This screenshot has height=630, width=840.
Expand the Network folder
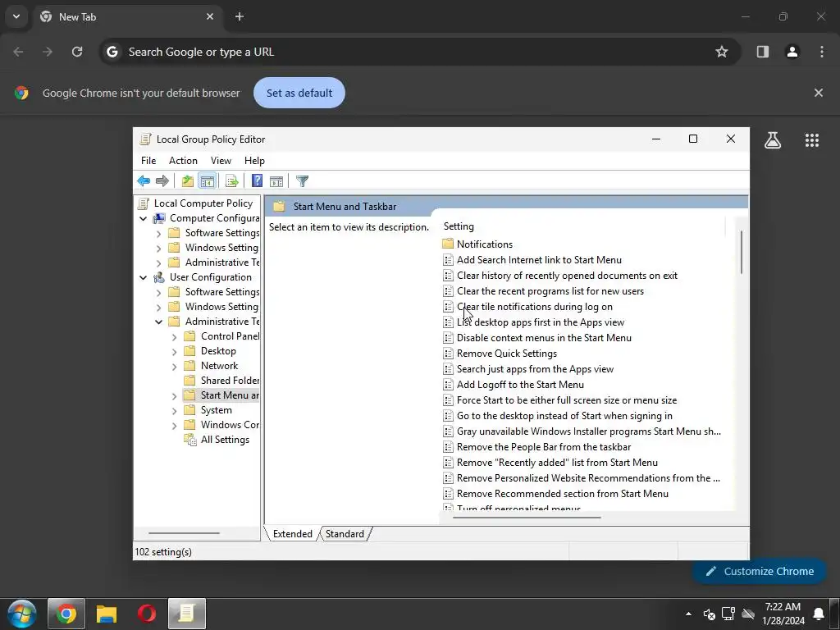pyautogui.click(x=174, y=367)
